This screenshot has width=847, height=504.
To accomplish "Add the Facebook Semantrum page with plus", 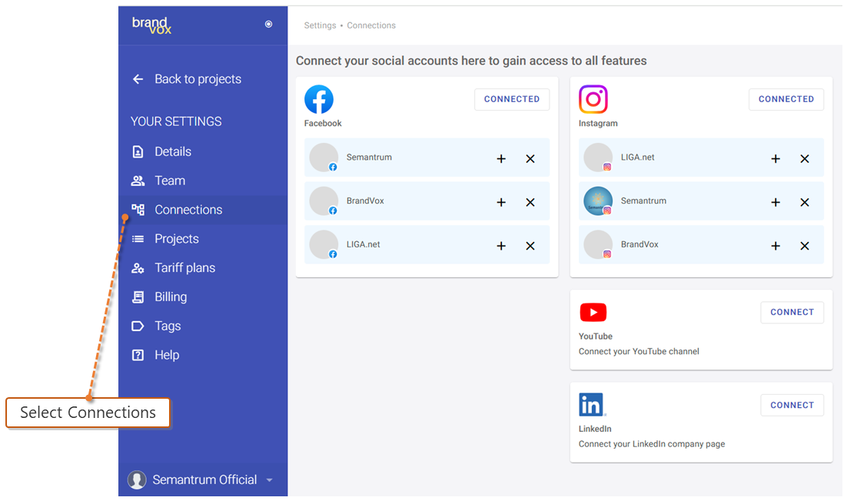I will click(501, 159).
